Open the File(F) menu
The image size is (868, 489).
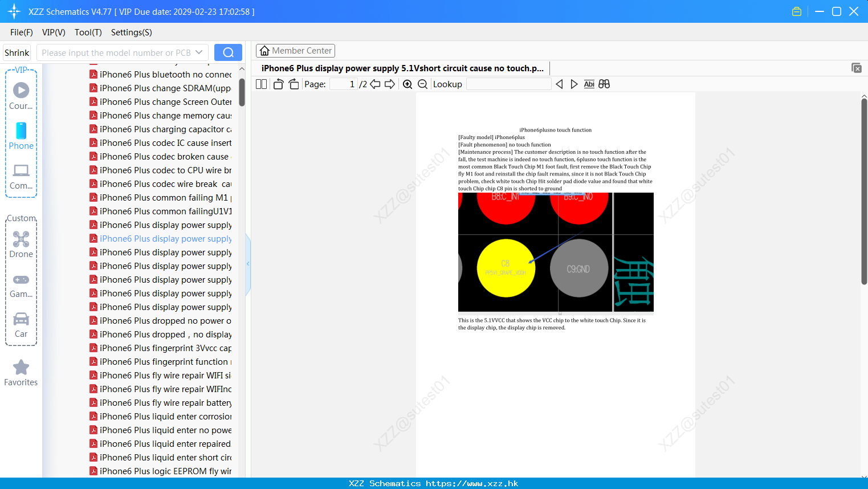[22, 32]
